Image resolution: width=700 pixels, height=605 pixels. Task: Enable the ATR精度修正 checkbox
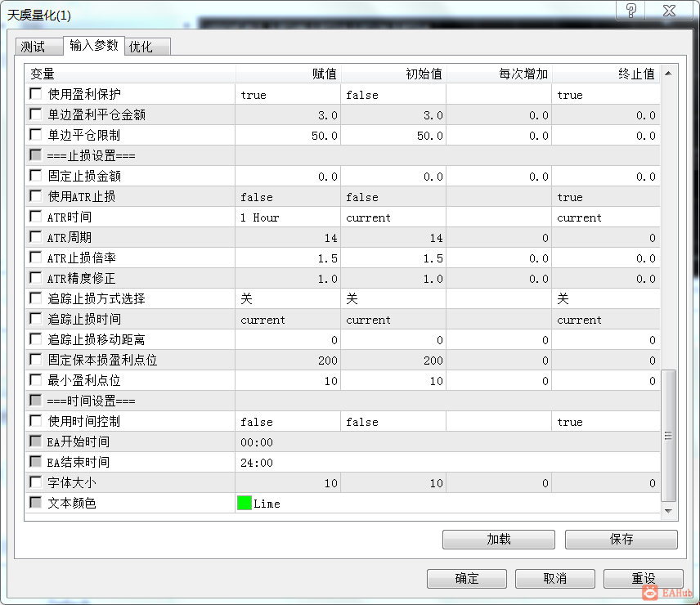click(36, 278)
